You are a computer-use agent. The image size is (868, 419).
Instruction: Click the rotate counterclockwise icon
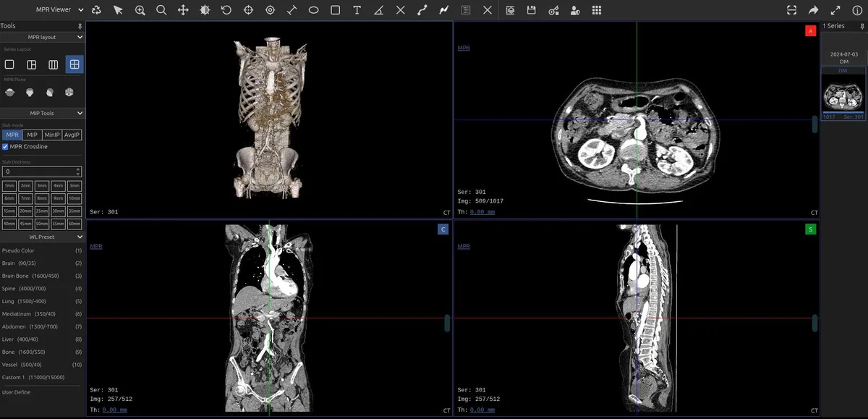(226, 10)
